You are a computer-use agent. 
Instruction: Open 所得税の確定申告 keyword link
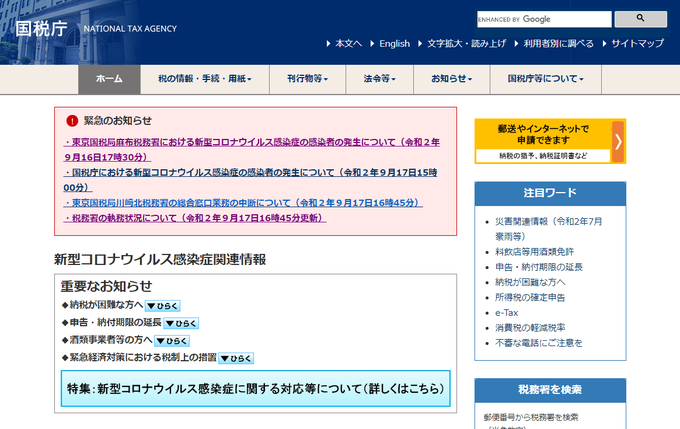click(x=530, y=297)
